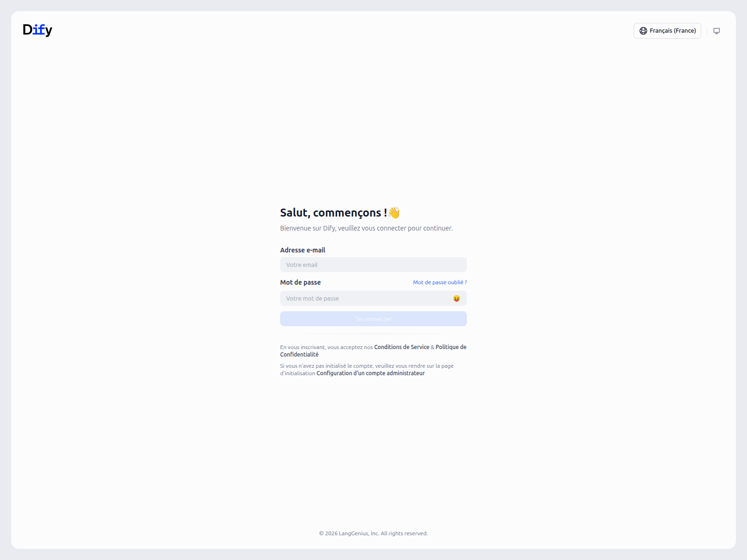The image size is (747, 560).
Task: Click the globe icon in language selector
Action: point(643,31)
